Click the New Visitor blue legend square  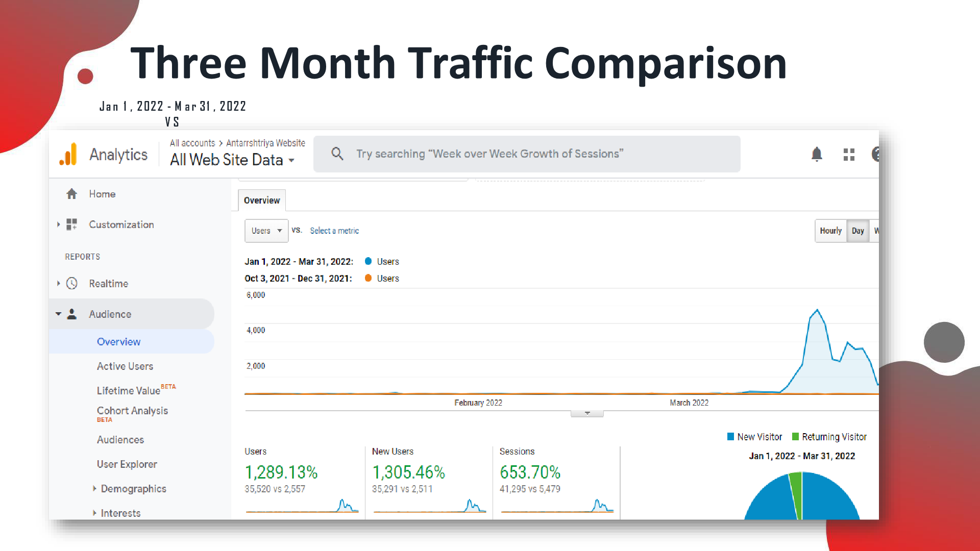(730, 437)
